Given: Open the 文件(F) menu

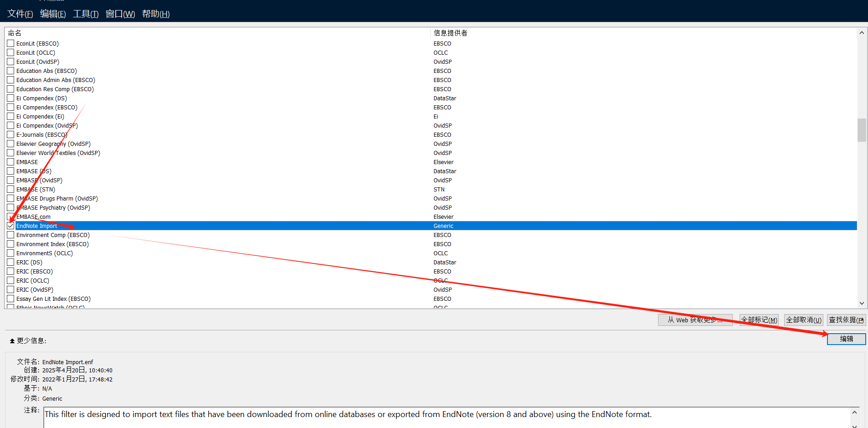Looking at the screenshot, I should click(20, 14).
